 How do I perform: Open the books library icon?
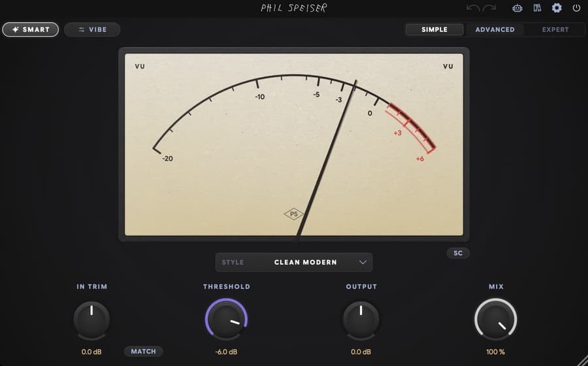[x=537, y=8]
